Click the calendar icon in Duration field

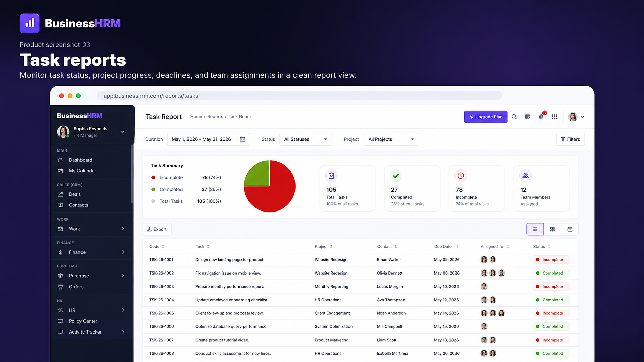point(243,139)
